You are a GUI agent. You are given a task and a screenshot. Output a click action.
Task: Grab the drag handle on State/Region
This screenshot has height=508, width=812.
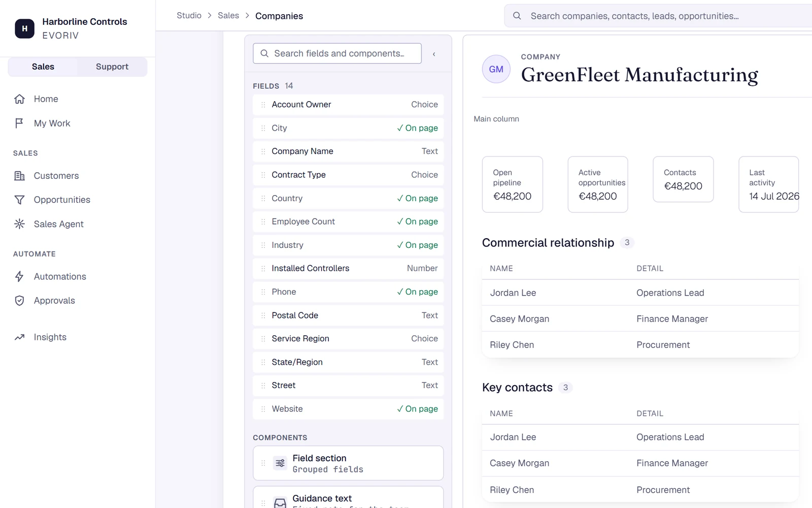pyautogui.click(x=263, y=362)
